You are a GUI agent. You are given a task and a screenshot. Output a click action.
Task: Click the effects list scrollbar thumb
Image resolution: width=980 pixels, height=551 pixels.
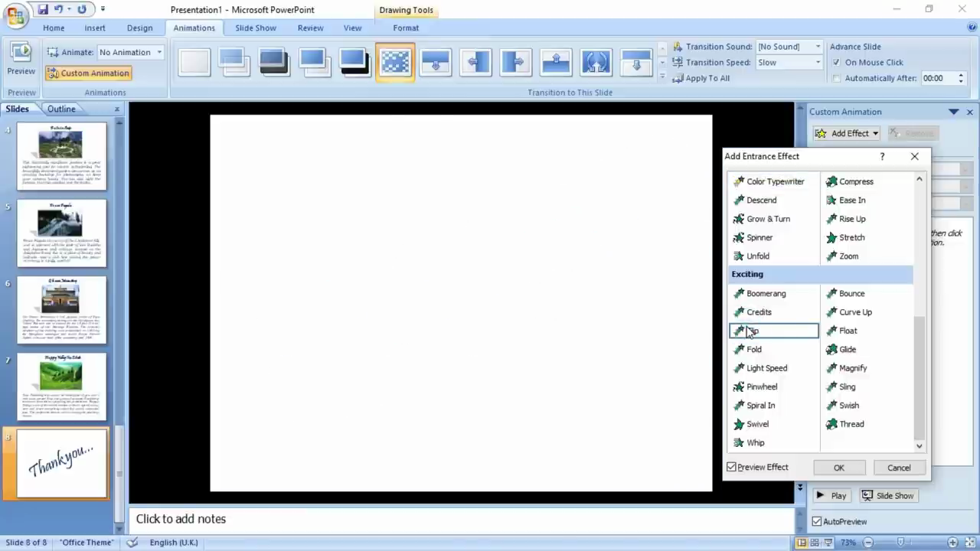click(920, 377)
